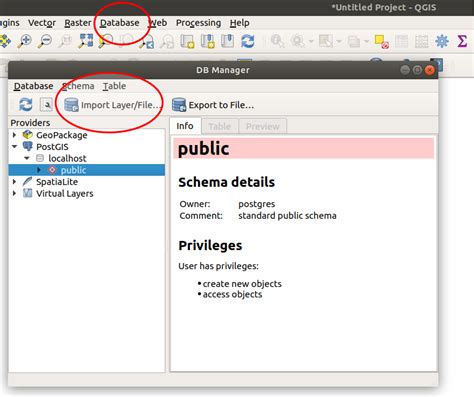This screenshot has height=397, width=474.
Task: Click the Zoom Last icon with blue arrow
Action: coord(147,41)
